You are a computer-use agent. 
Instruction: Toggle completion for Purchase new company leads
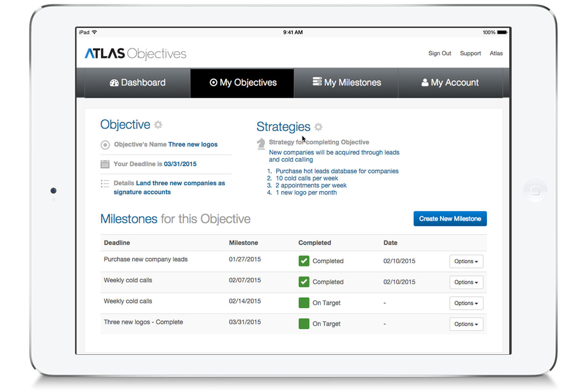(x=304, y=261)
